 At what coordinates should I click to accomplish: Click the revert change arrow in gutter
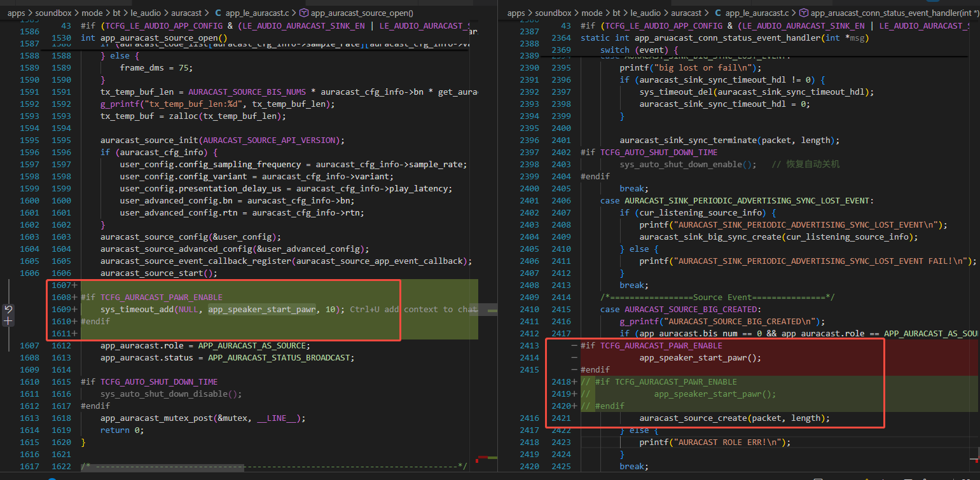coord(8,310)
